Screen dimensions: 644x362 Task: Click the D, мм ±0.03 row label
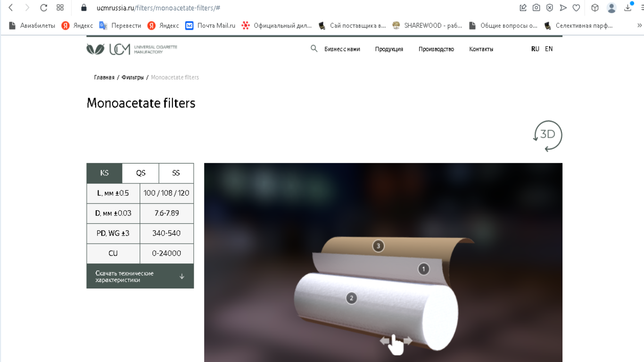(x=113, y=213)
